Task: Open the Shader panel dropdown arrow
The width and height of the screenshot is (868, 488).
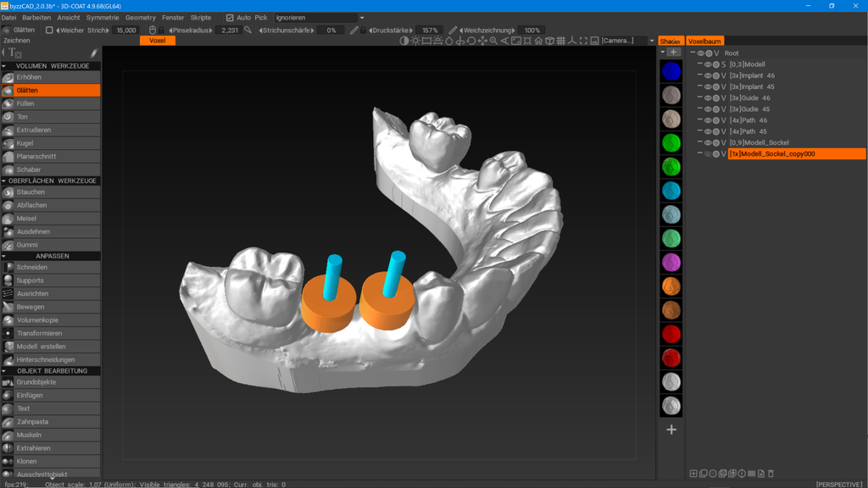Action: point(663,53)
